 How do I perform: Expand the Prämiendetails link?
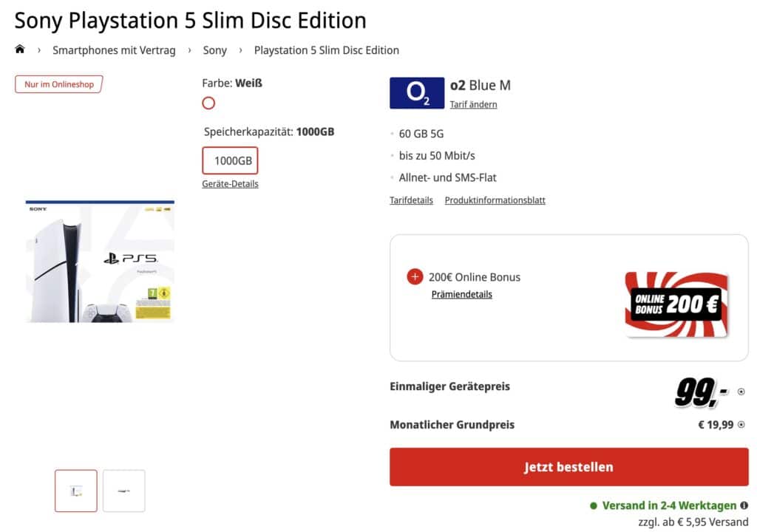461,294
